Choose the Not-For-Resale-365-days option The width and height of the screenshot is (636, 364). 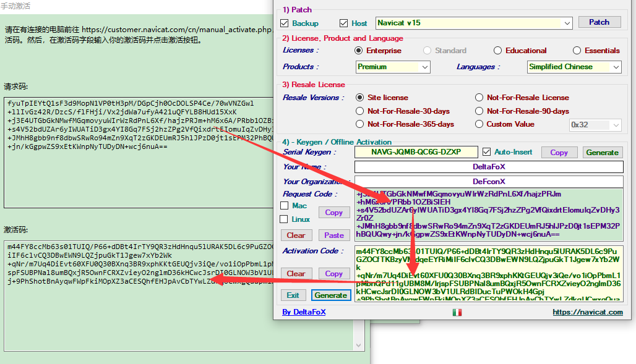pos(359,124)
